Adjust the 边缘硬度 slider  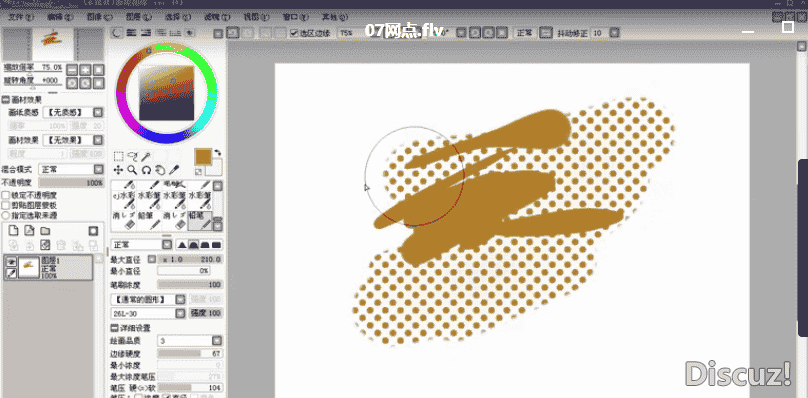[x=190, y=354]
